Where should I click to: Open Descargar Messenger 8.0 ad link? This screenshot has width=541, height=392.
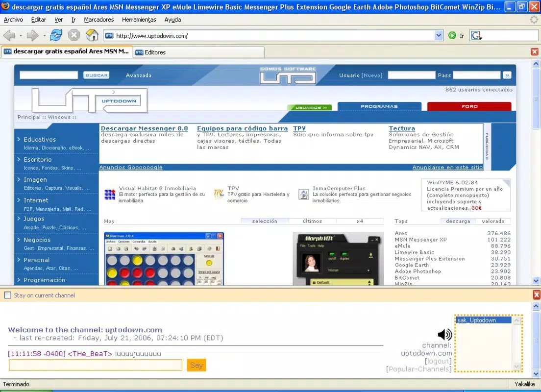tap(144, 128)
